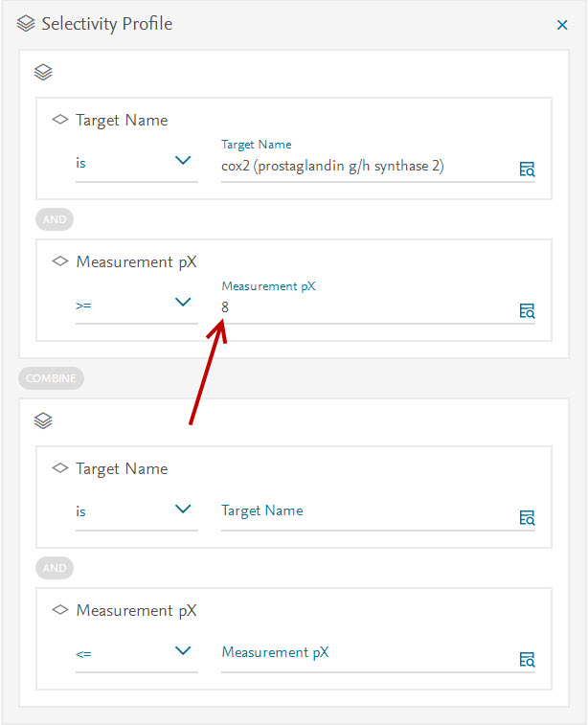This screenshot has height=725, width=588.
Task: Open lookup icon for empty second Target Name field
Action: tap(527, 517)
